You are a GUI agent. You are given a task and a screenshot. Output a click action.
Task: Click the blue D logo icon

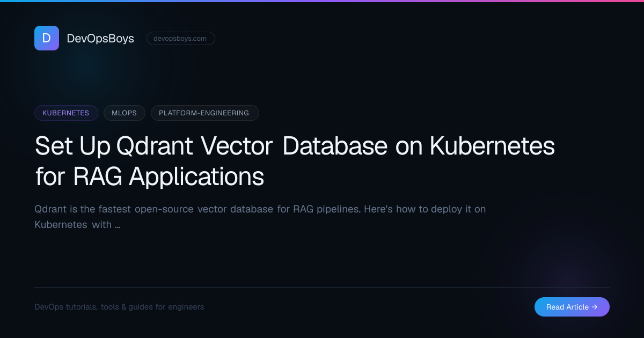tap(47, 38)
